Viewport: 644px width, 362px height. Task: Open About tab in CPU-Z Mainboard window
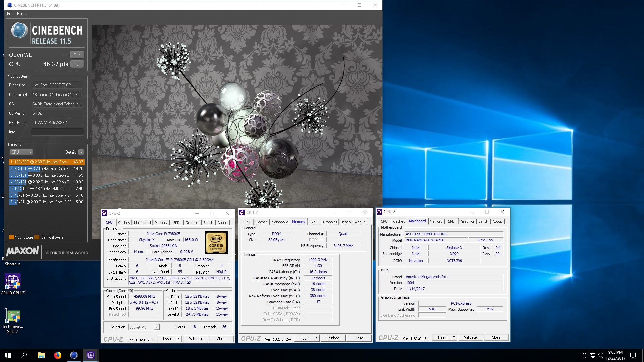(x=497, y=221)
